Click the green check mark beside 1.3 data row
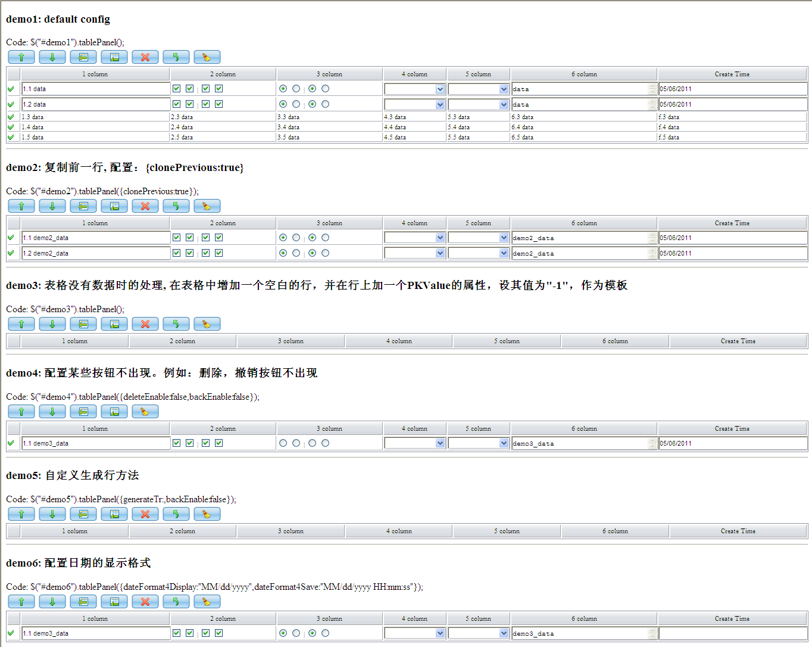Screen dimensions: 812x647 (11, 117)
